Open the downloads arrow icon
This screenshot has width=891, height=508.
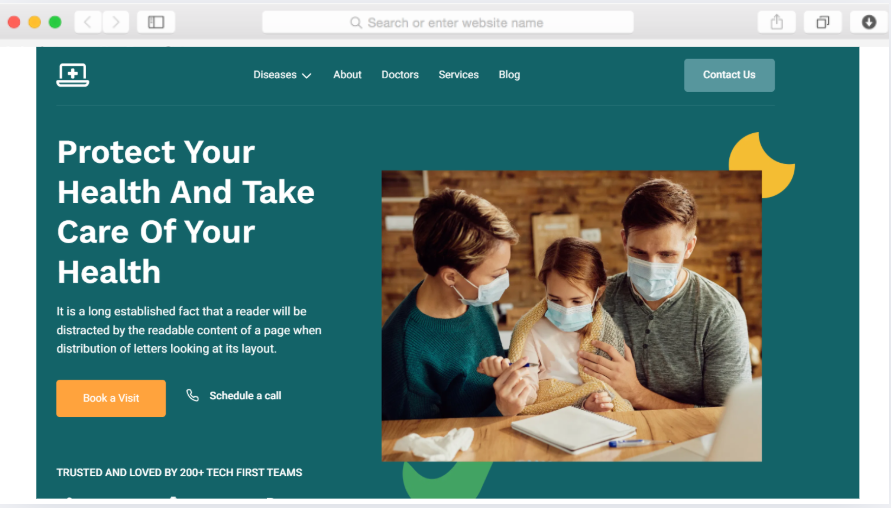click(x=869, y=22)
